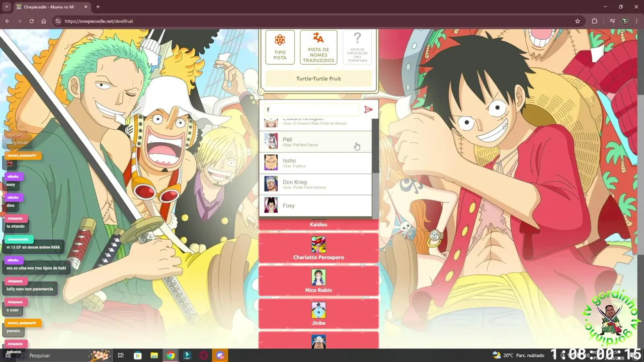
Task: Select Pell from the suggestion list
Action: tap(315, 141)
